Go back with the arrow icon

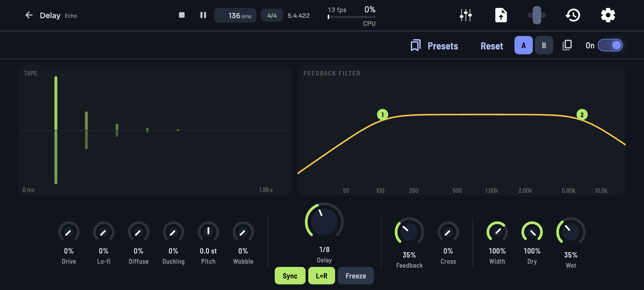[x=29, y=15]
